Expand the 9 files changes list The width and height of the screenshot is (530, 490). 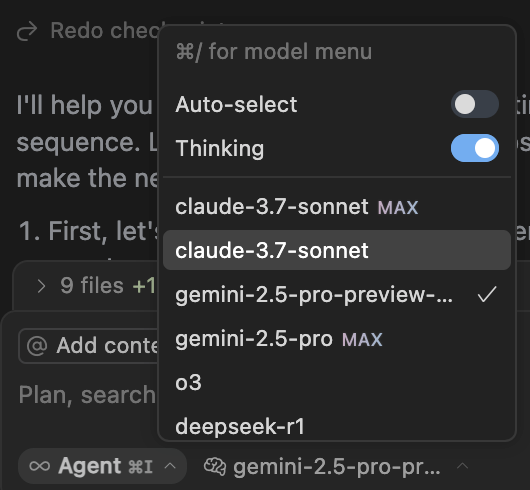(41, 286)
